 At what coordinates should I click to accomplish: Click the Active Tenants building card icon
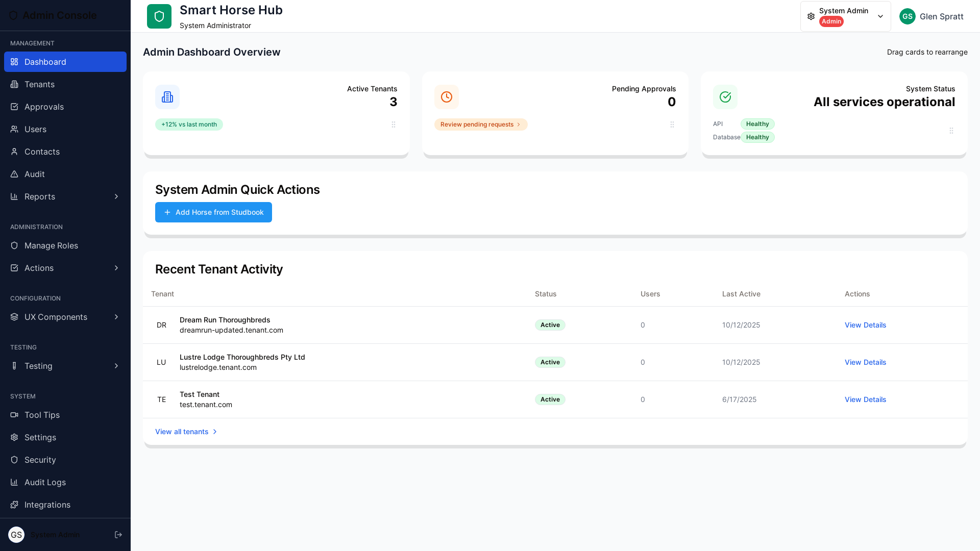point(167,97)
